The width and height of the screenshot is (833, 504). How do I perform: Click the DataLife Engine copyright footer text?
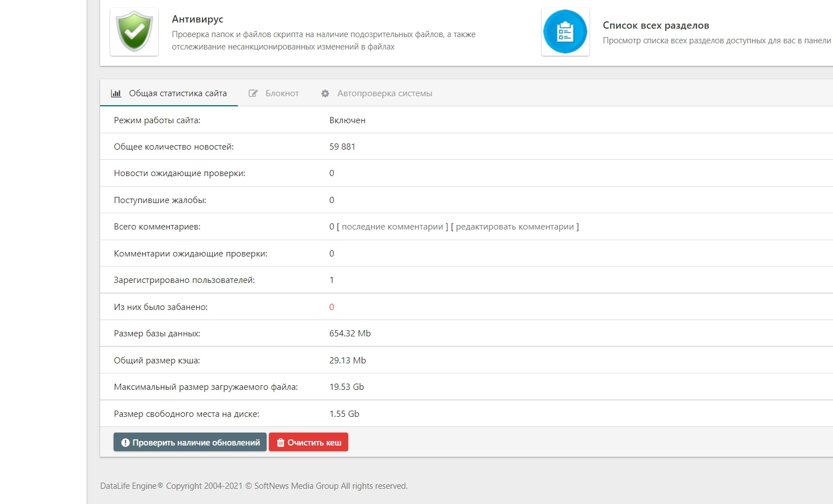coord(254,486)
